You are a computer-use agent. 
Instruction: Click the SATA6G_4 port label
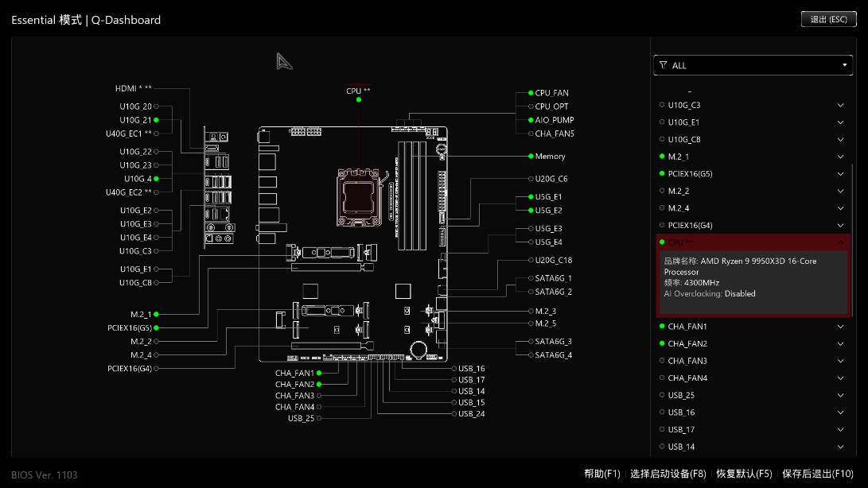pyautogui.click(x=554, y=355)
